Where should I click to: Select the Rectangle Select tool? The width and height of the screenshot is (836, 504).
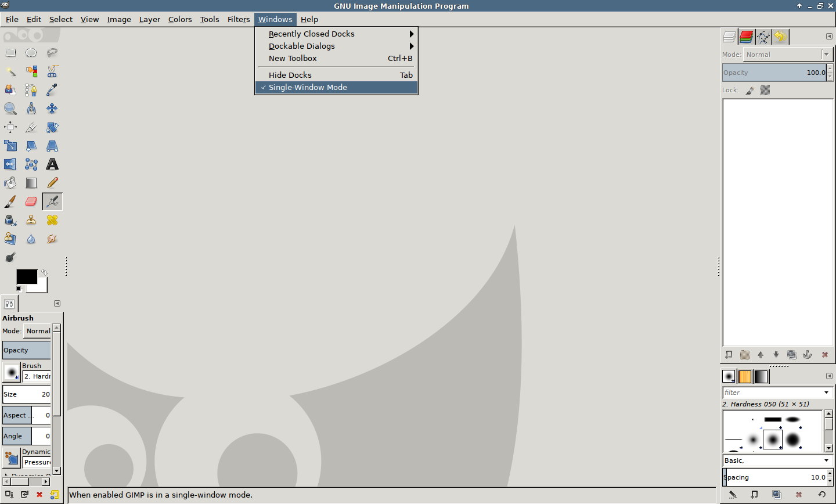point(10,53)
